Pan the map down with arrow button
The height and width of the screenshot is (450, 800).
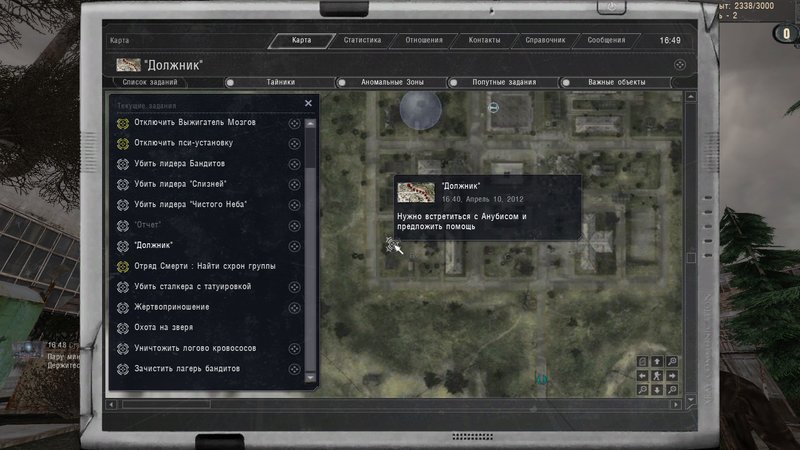pyautogui.click(x=657, y=390)
